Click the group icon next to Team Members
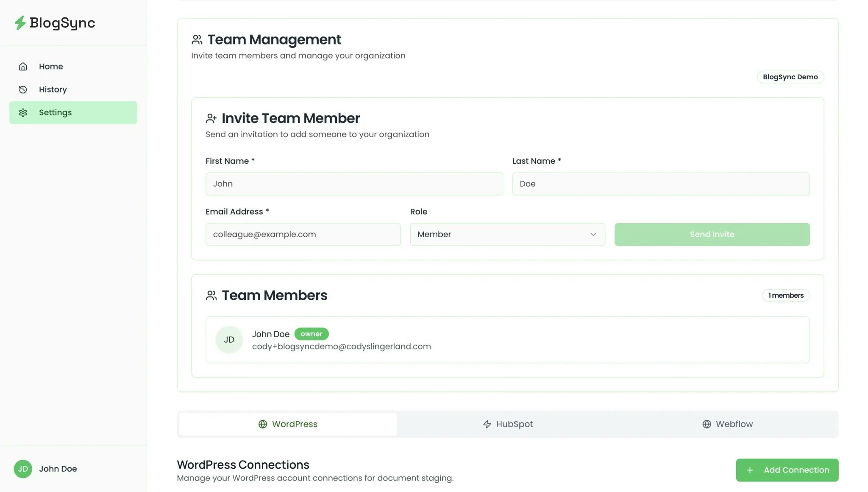 pos(211,296)
